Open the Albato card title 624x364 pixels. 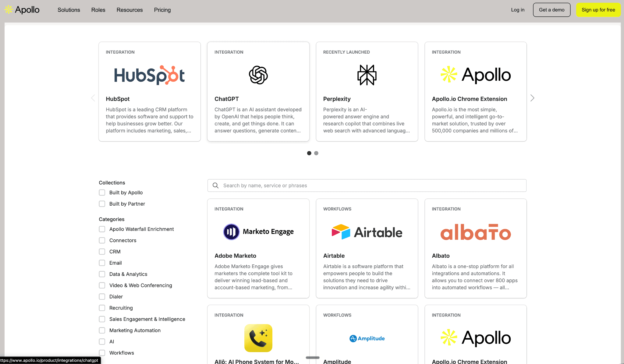pos(441,256)
